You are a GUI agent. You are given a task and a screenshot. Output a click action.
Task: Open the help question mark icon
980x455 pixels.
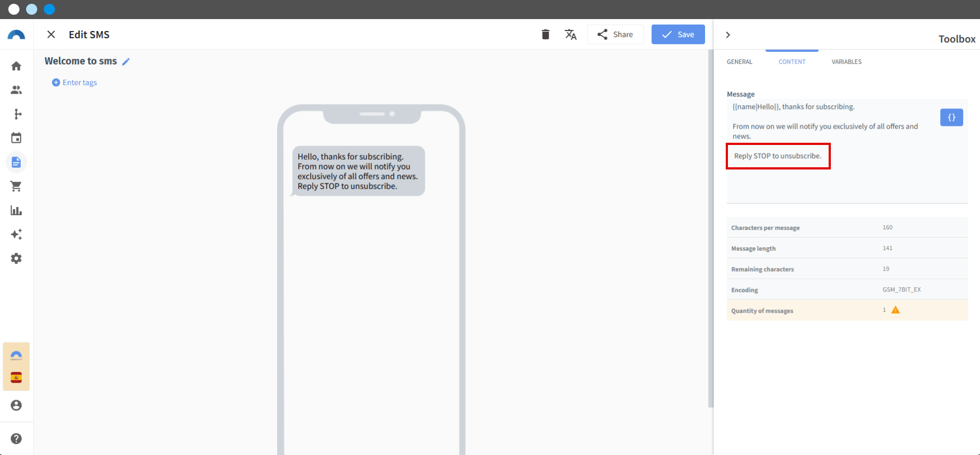pos(16,439)
